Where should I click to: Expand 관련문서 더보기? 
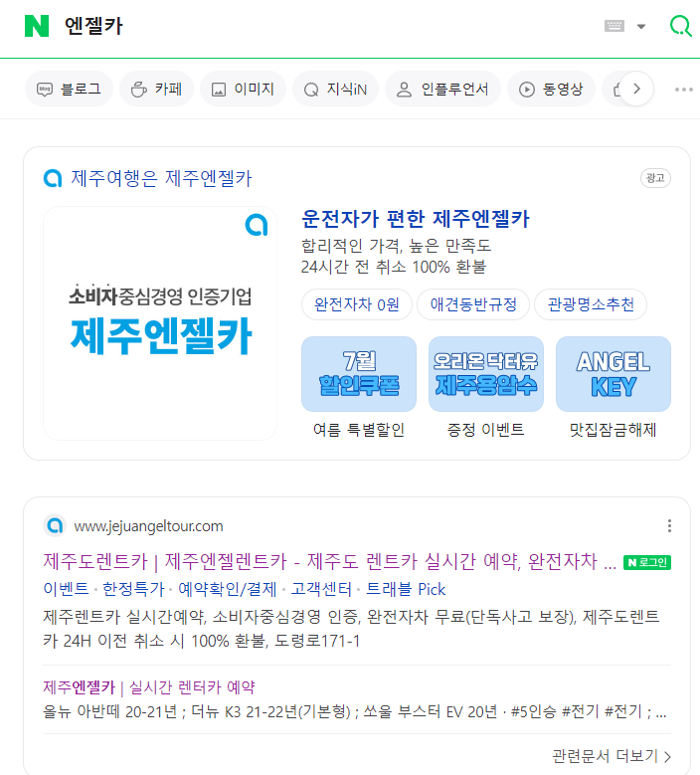(612, 756)
